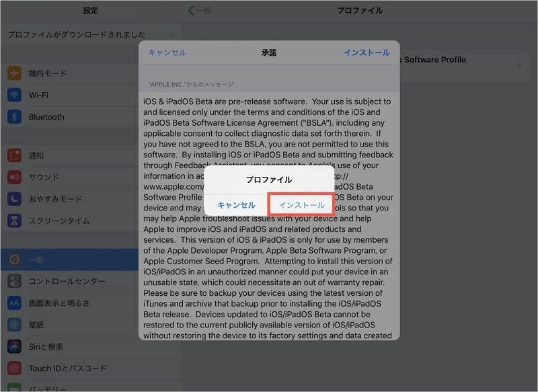Open the 壁紙 settings row label
Screen dimensions: 538x392
click(36, 325)
